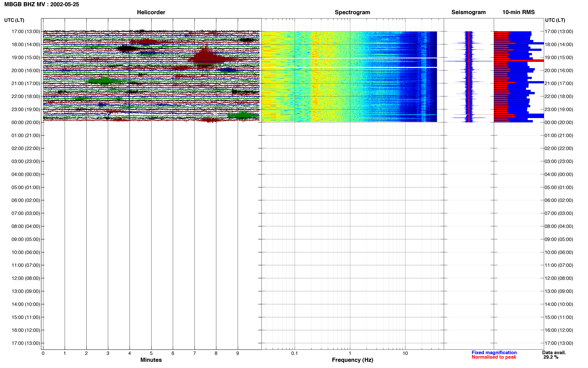Image resolution: width=588 pixels, height=368 pixels.
Task: Click the '10-min RMS' panel heading
Action: (x=518, y=12)
